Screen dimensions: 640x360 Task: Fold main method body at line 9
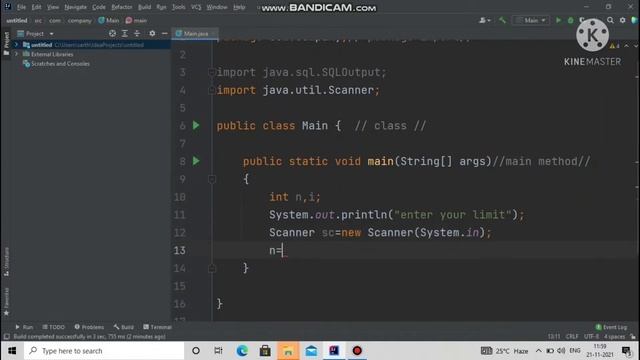click(212, 179)
